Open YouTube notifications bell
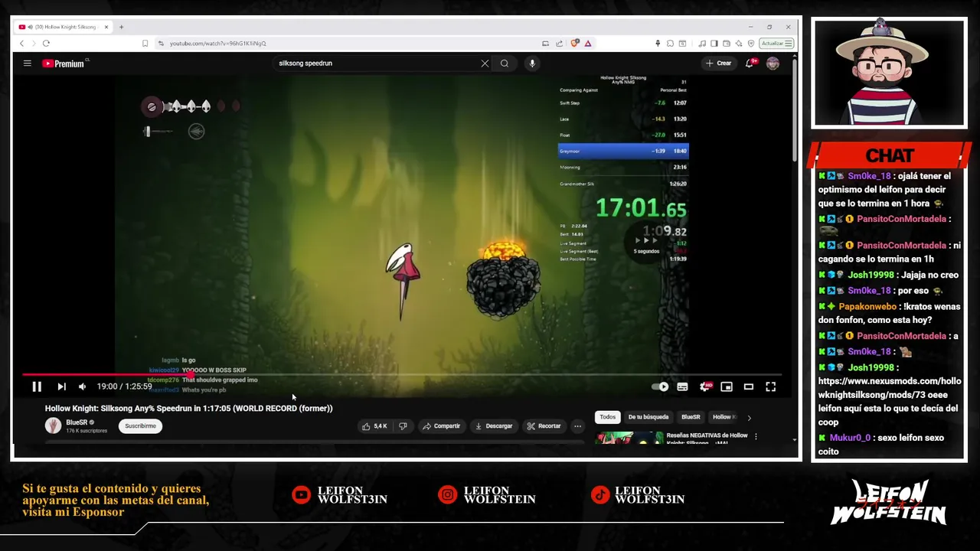 point(750,64)
